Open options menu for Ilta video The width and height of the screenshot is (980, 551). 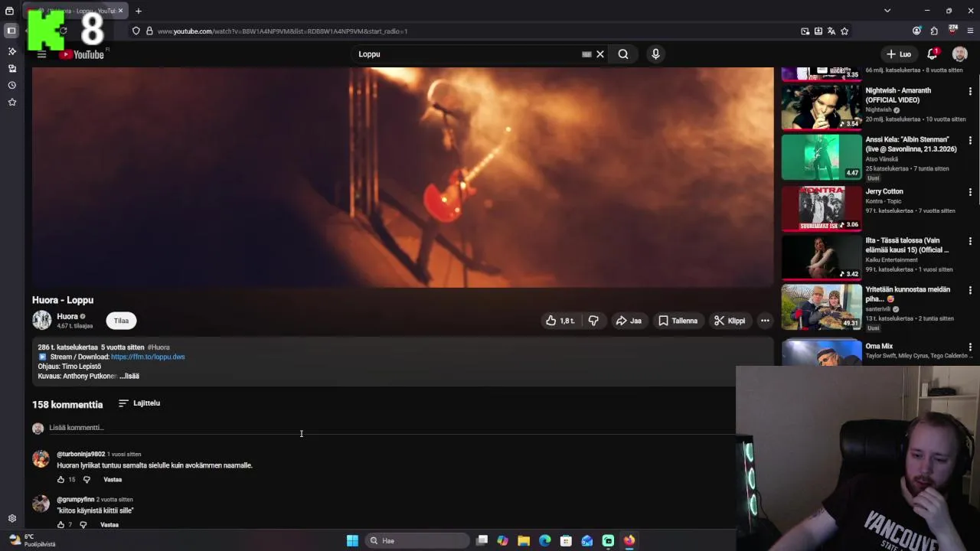970,241
